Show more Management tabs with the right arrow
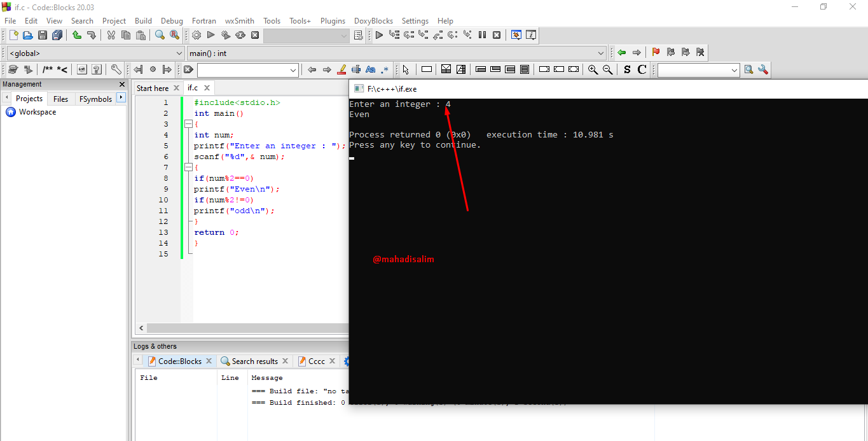Image resolution: width=868 pixels, height=441 pixels. point(121,97)
